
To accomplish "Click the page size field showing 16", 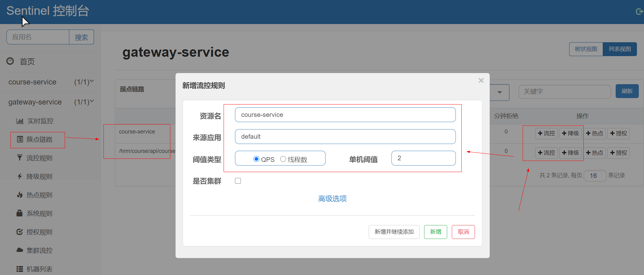I will [595, 176].
